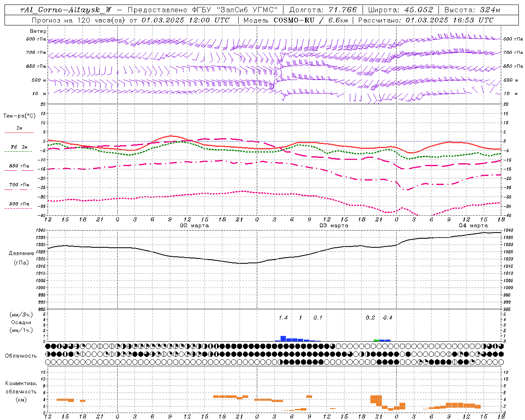
Task: Select the Высота: 324м elevation field
Action: 472,10
